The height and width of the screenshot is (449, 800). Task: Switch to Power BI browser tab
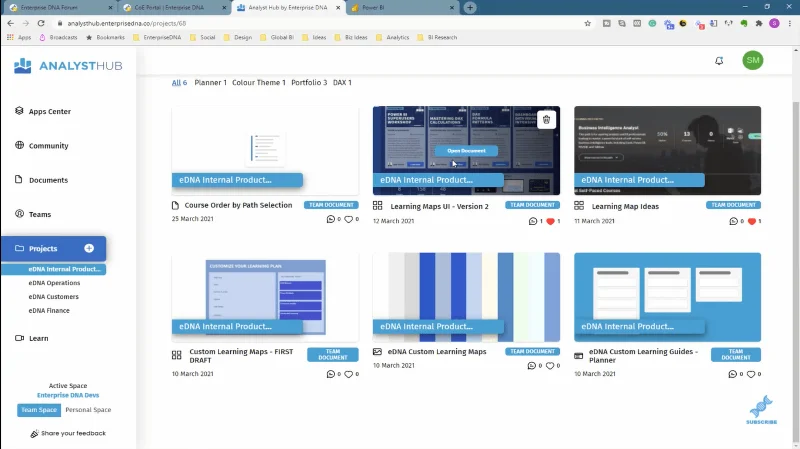pos(402,8)
